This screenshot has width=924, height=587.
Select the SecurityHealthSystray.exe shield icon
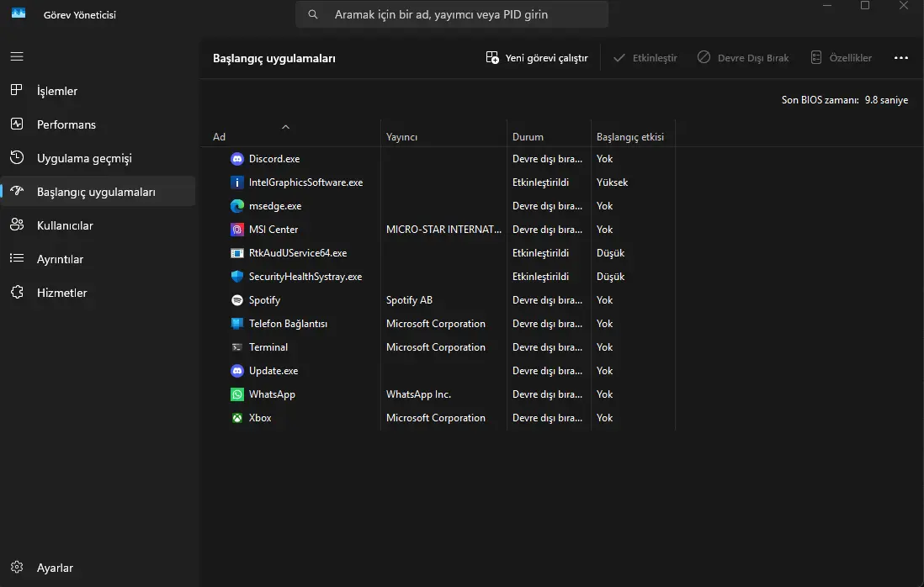[237, 277]
